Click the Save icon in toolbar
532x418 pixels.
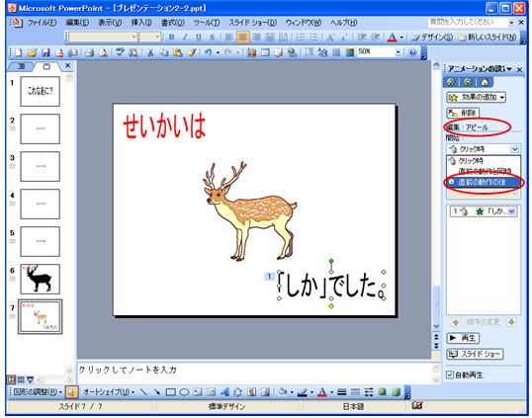click(x=45, y=52)
